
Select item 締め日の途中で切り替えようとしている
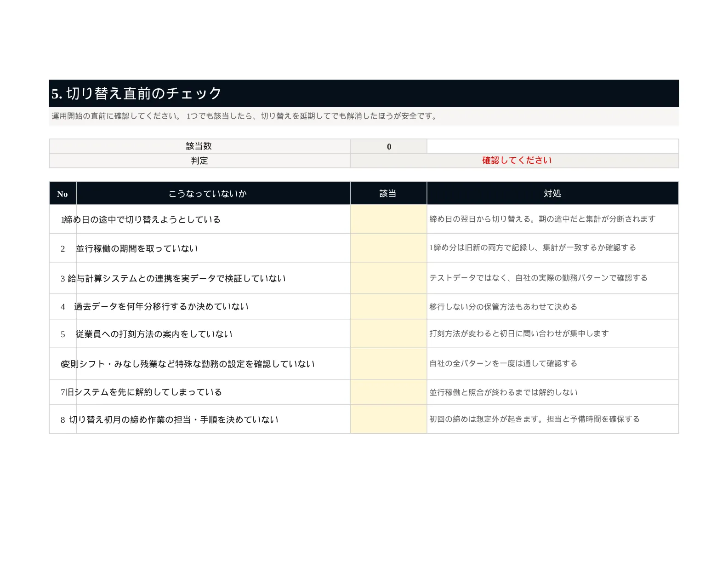click(x=142, y=219)
